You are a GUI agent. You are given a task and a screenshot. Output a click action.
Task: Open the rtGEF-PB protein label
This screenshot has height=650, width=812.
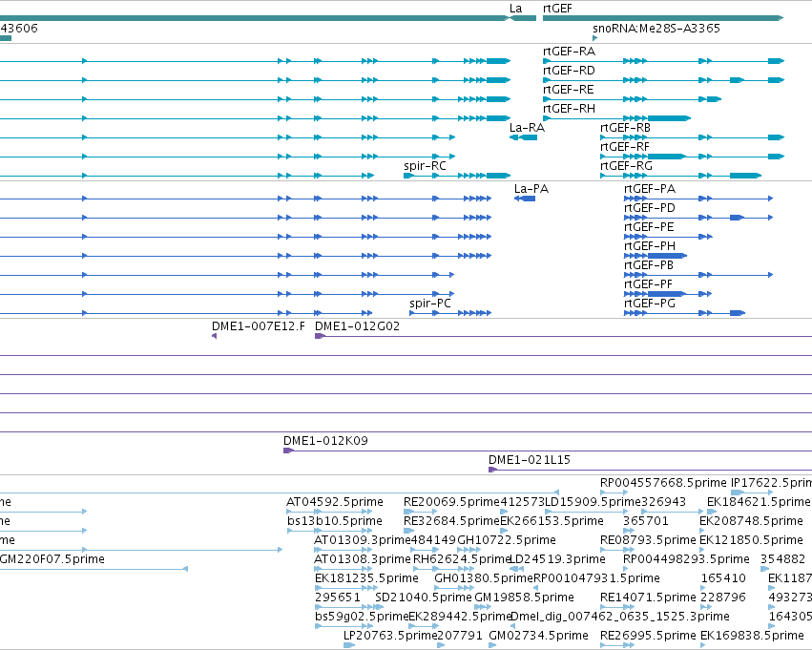pos(648,265)
